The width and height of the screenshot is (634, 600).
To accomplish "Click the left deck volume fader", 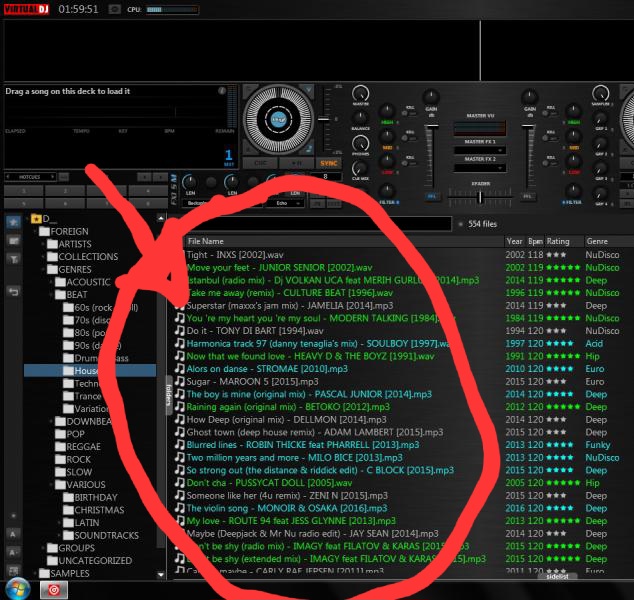I will (431, 127).
